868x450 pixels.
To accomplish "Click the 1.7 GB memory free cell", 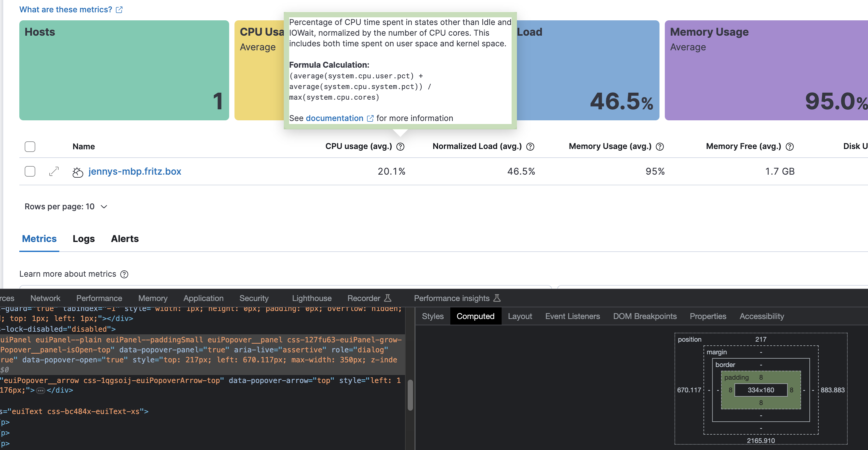I will coord(780,171).
